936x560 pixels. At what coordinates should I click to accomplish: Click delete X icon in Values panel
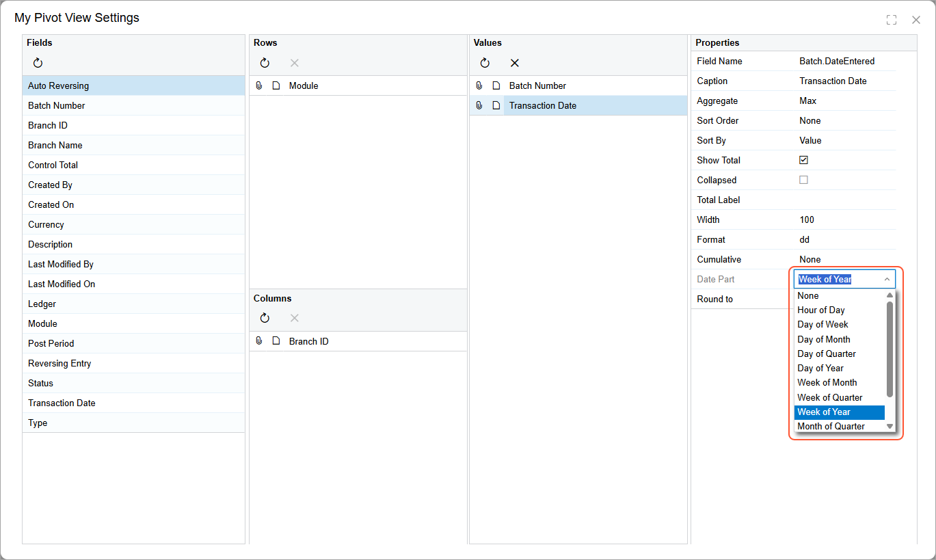tap(515, 63)
